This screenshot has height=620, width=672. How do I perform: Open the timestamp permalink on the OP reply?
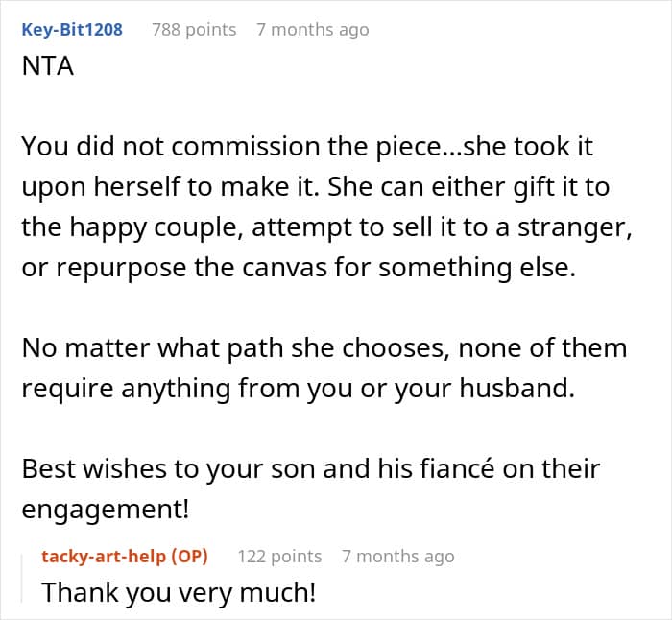tap(398, 556)
